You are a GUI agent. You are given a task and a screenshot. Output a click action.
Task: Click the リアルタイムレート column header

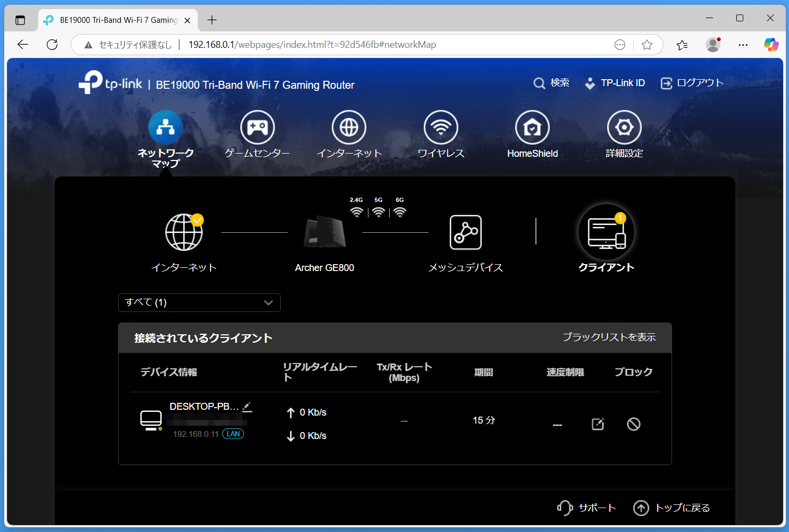click(x=320, y=372)
